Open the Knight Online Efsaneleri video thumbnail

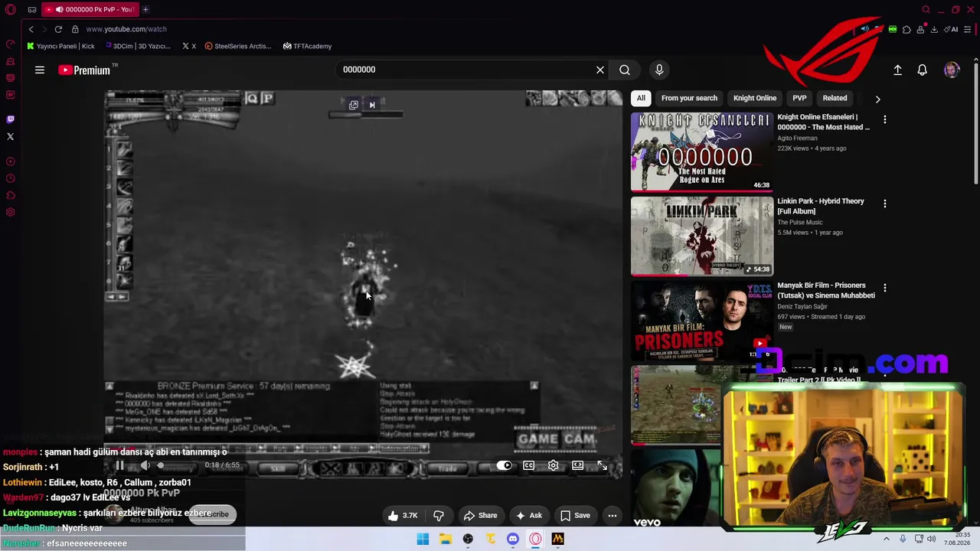pyautogui.click(x=702, y=152)
